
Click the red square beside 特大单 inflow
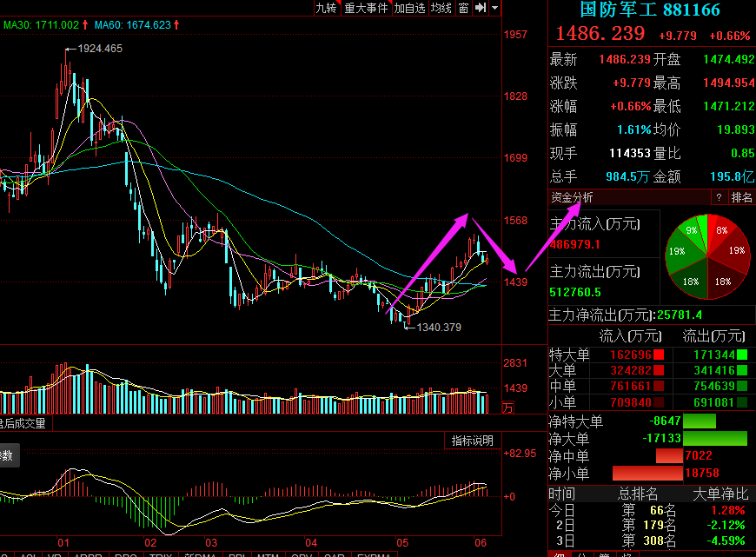point(659,355)
